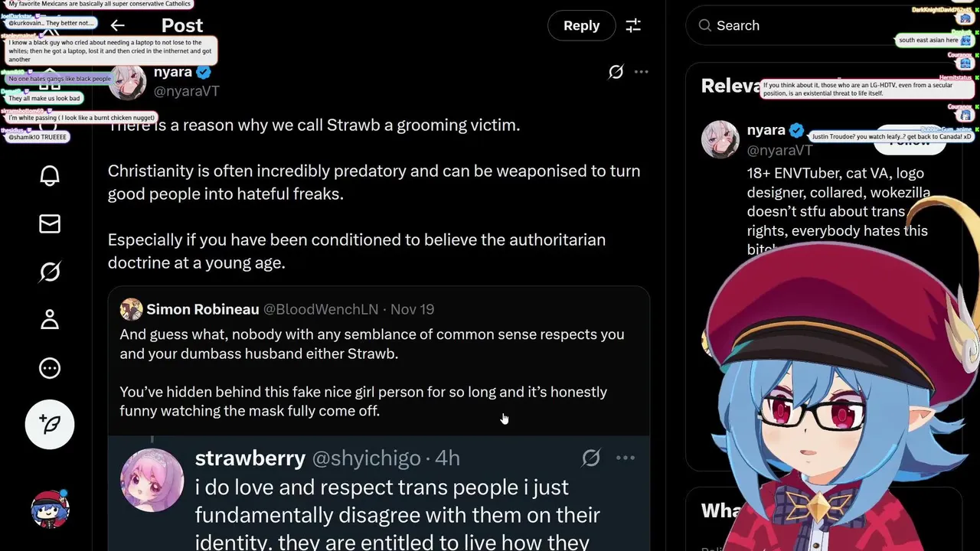Open Grok from the left sidebar
Viewport: 980px width, 551px height.
[x=50, y=272]
